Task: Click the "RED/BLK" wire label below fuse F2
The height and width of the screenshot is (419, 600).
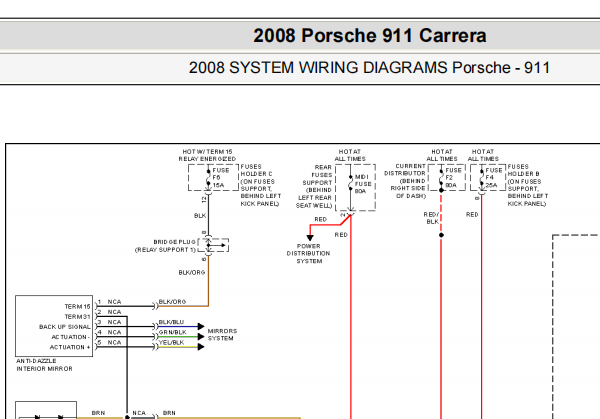Action: [432, 218]
